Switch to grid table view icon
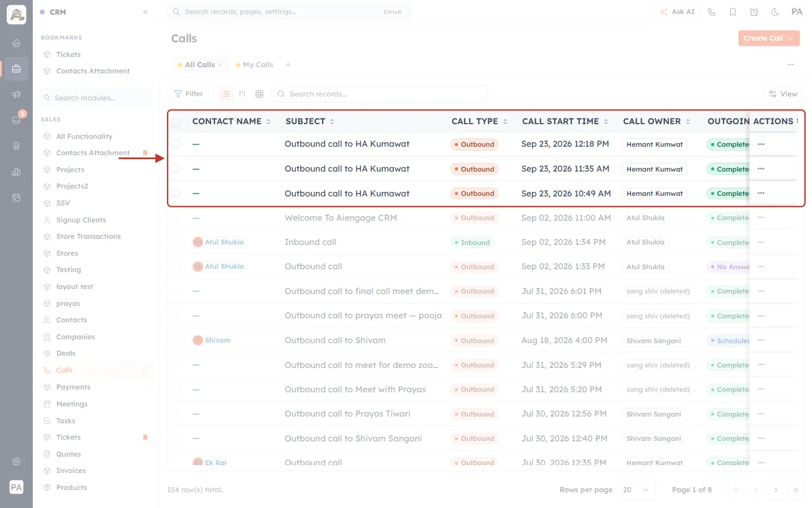This screenshot has width=812, height=508. pos(259,94)
